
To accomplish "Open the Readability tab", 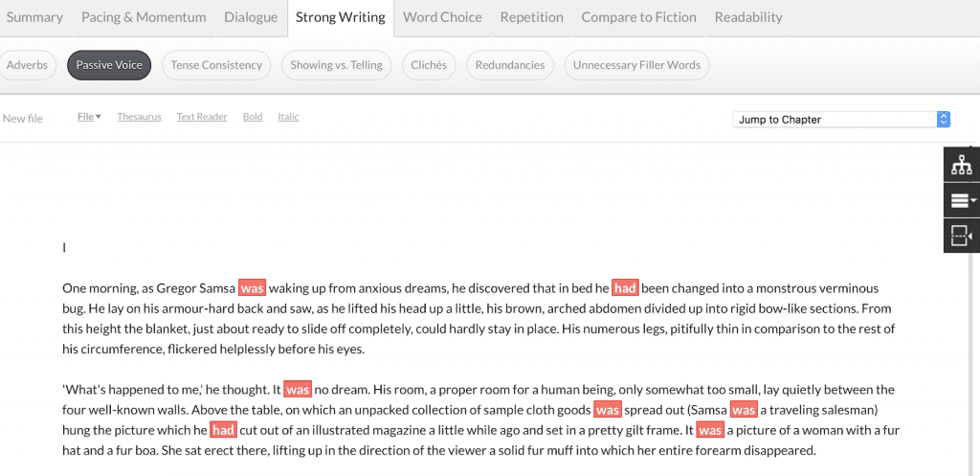I will [748, 17].
